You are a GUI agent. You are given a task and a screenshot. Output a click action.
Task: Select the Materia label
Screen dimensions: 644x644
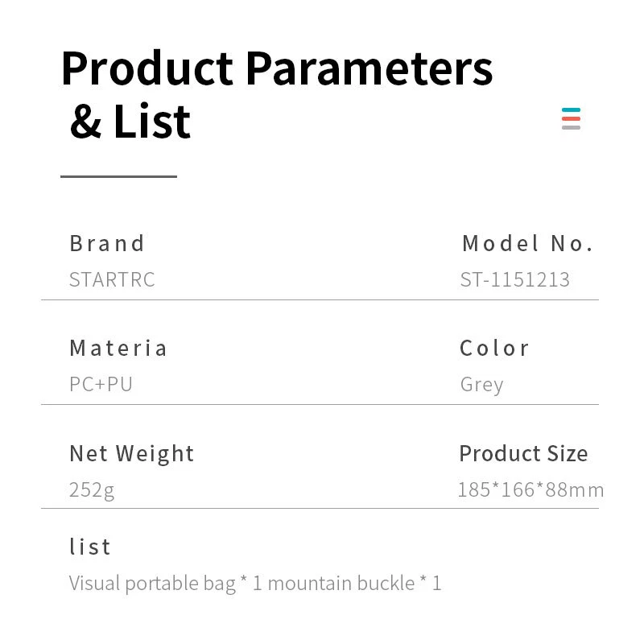click(x=118, y=348)
